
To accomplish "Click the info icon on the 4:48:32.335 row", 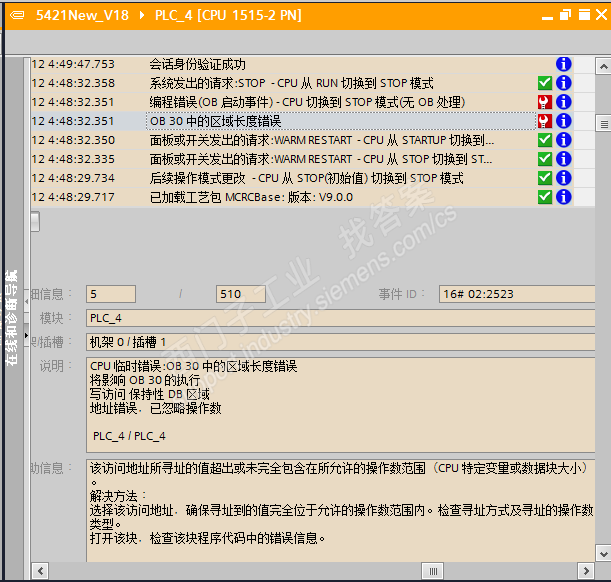I will (563, 159).
